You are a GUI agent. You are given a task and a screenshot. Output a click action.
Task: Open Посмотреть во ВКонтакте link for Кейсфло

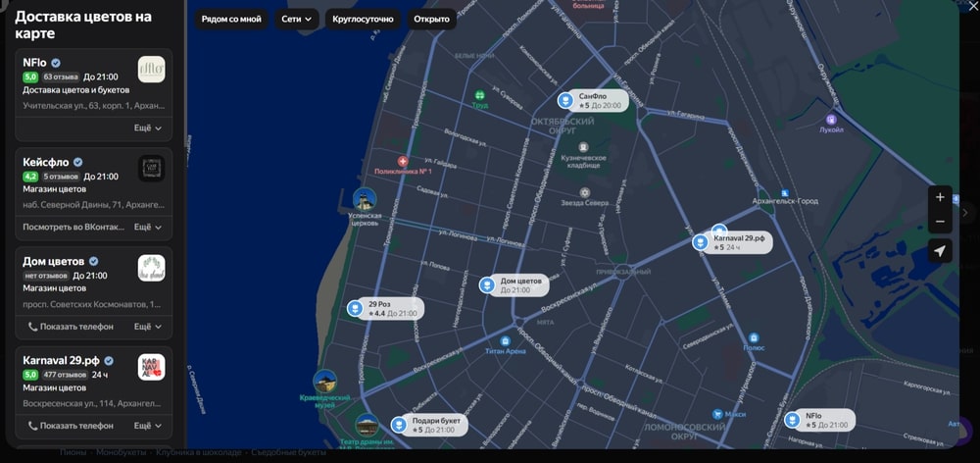point(73,228)
